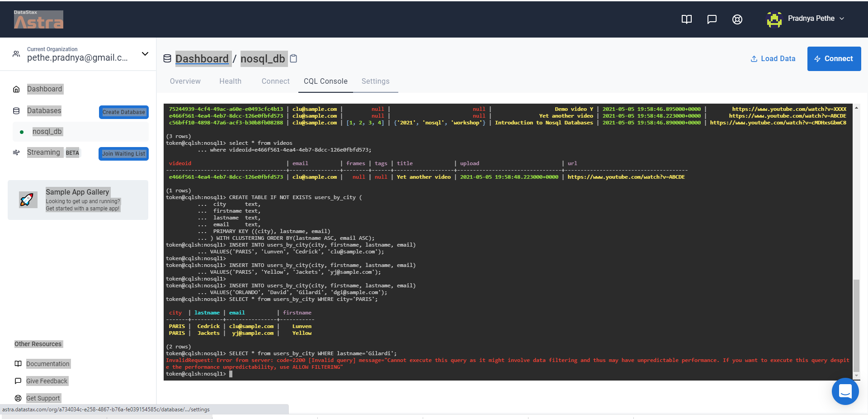Click the Streaming icon in sidebar

[16, 152]
